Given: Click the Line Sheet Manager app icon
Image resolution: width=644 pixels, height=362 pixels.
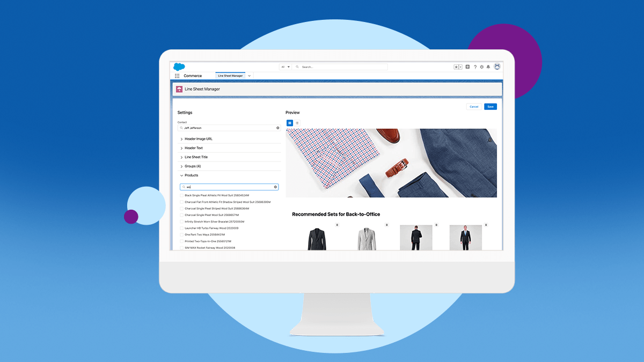Looking at the screenshot, I should tap(179, 89).
